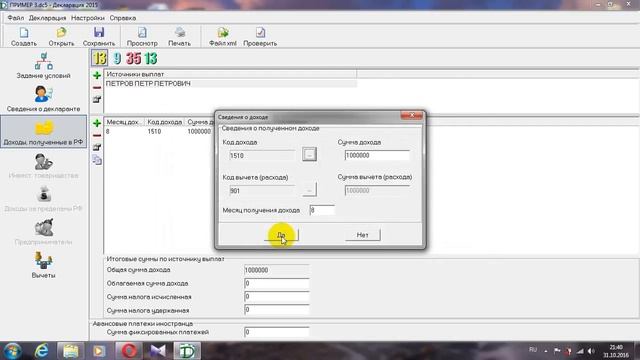Click the Печать printer icon
Viewport: 640px width, 360px height.
coord(180,36)
